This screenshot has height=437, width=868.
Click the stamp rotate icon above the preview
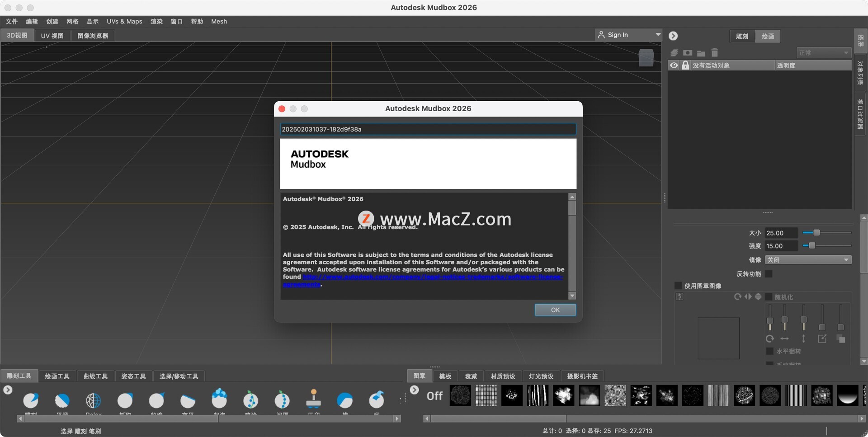coord(738,296)
